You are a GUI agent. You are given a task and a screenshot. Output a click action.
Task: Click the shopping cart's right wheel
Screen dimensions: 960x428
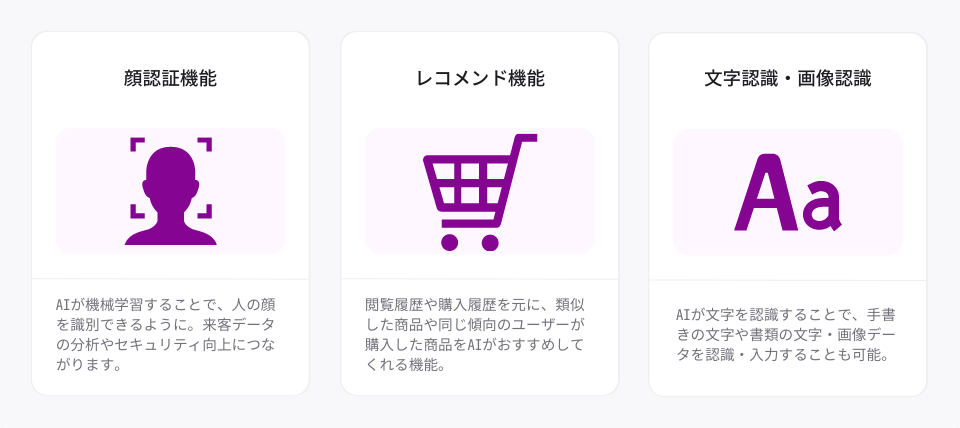[490, 241]
